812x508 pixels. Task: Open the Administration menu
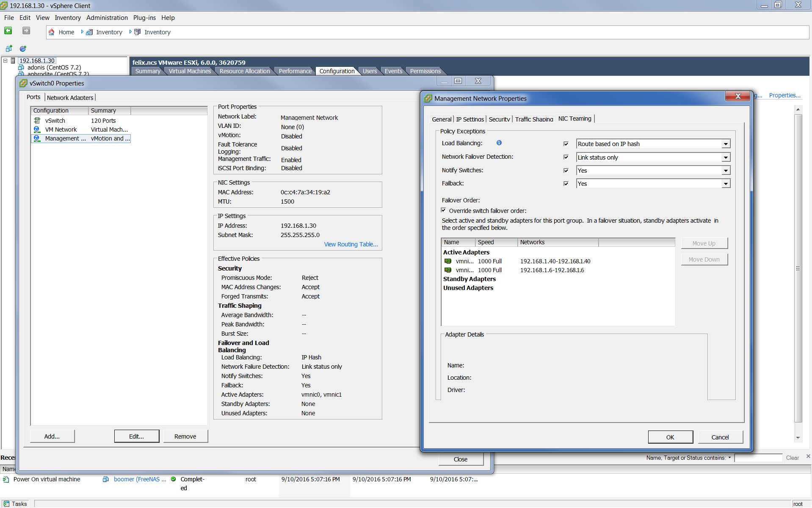click(x=107, y=18)
